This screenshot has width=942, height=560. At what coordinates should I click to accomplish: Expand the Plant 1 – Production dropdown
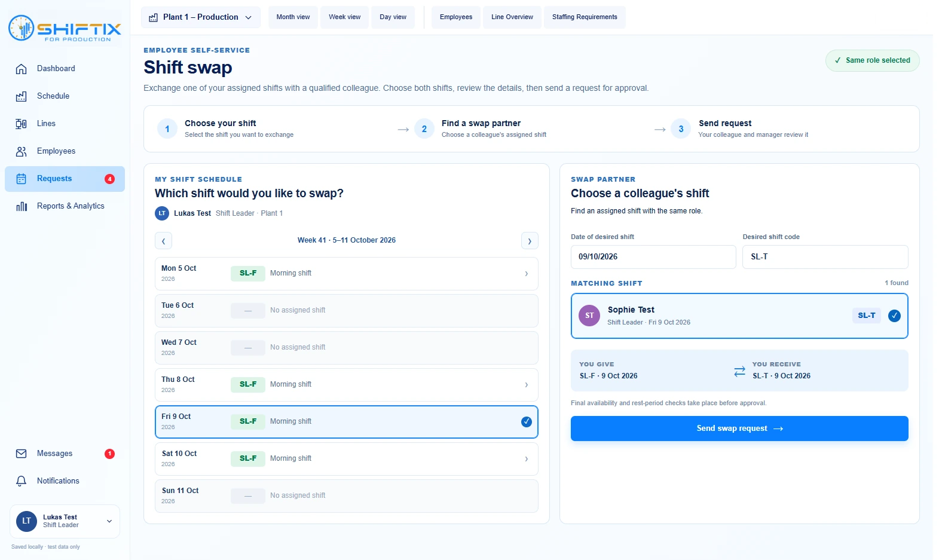tap(201, 17)
